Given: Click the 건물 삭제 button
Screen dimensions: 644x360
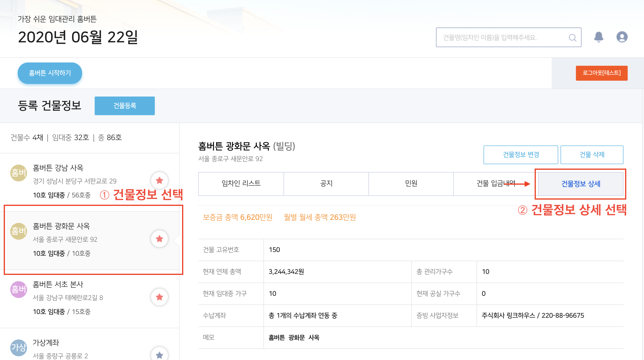Looking at the screenshot, I should [592, 155].
